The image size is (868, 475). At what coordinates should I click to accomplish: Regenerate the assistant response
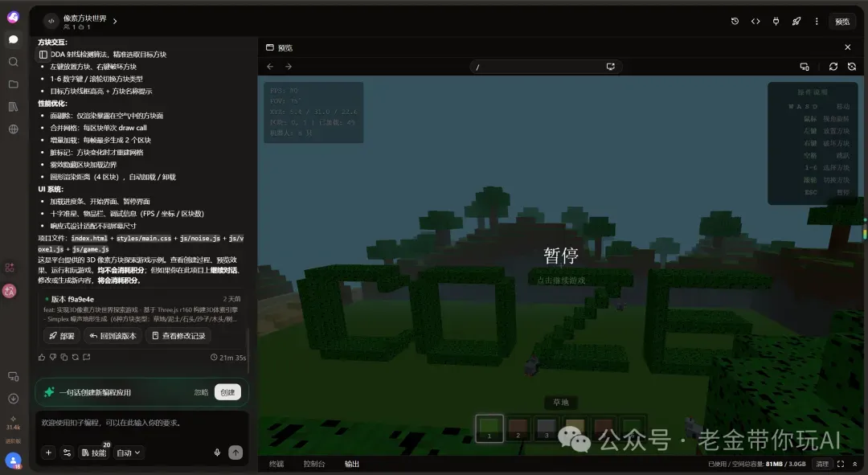pos(76,357)
